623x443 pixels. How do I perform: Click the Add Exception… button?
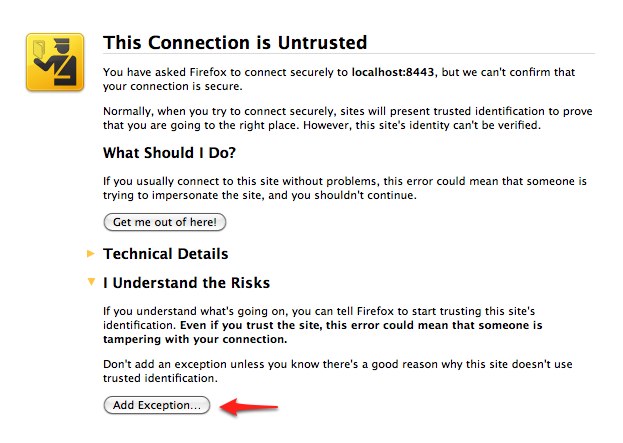click(x=156, y=405)
